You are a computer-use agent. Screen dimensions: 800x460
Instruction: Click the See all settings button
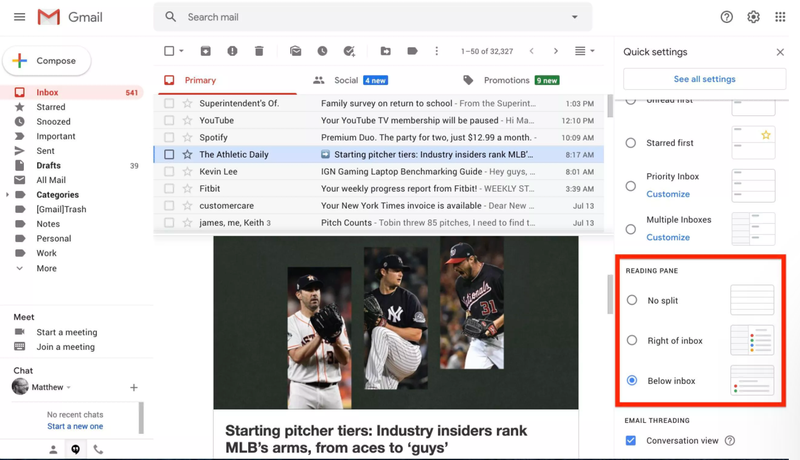click(704, 79)
